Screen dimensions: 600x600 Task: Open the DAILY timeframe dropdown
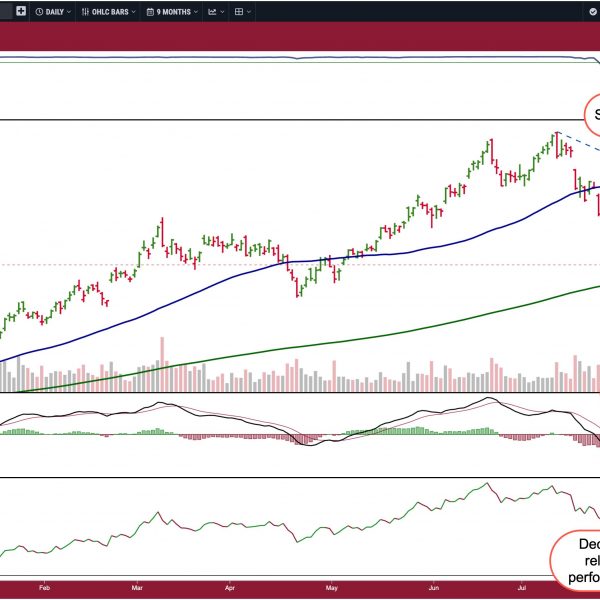(x=53, y=12)
